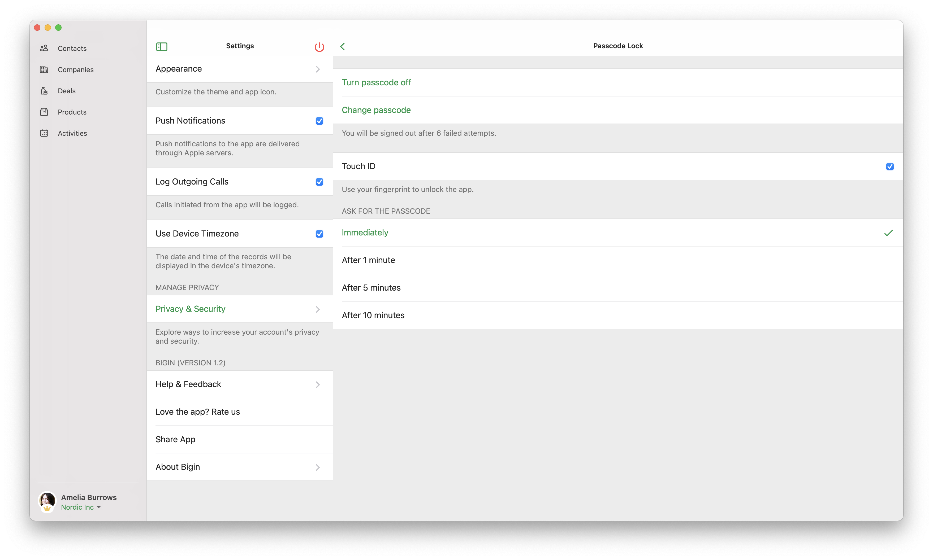Toggle the sidebar panel icon
Viewport: 933px width, 560px height.
162,46
